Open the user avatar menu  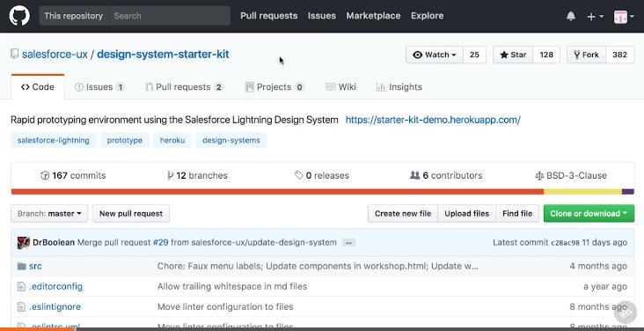click(x=624, y=17)
